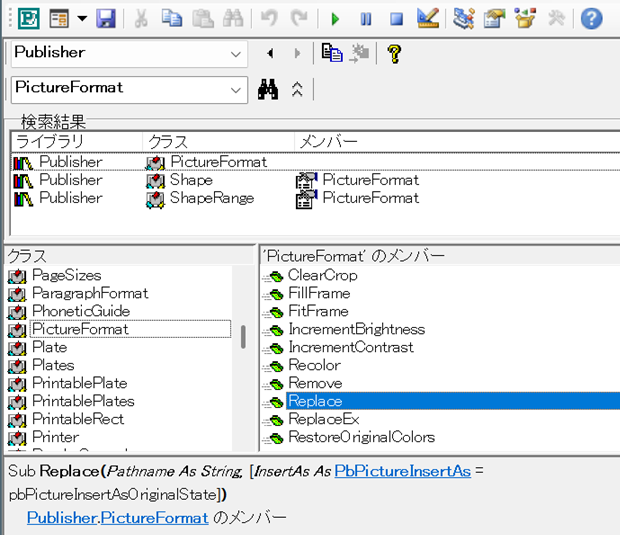
Task: Click the ライブラリ column header
Action: coord(77,142)
